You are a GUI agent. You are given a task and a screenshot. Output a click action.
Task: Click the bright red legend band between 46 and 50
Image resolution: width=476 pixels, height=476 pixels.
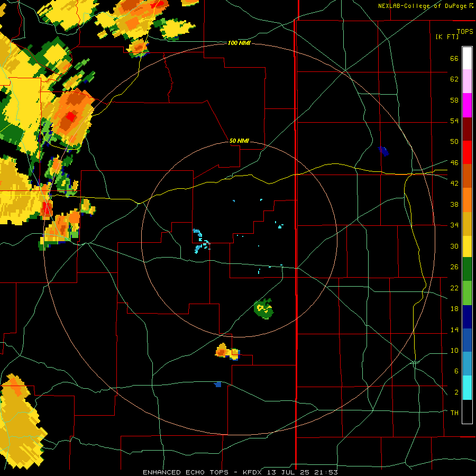[467, 152]
